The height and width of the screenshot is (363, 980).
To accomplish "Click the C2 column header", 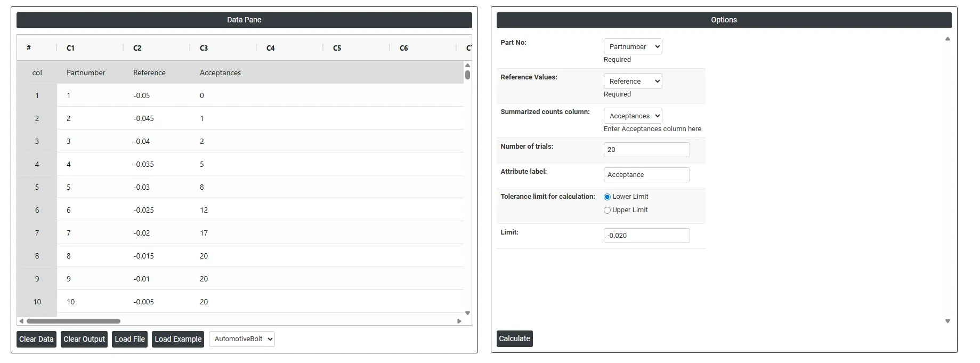I will click(x=156, y=48).
